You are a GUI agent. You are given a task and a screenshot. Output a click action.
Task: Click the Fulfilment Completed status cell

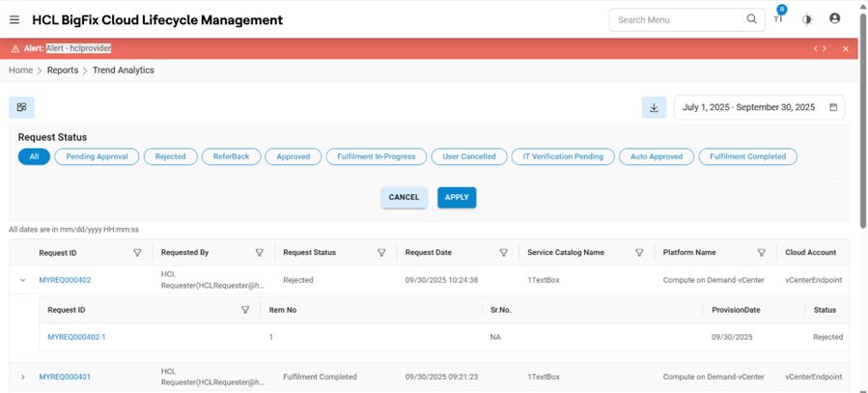click(320, 377)
